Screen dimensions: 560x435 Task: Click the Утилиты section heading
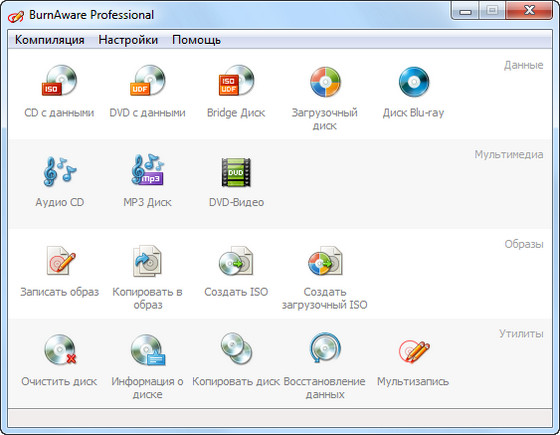coord(521,334)
